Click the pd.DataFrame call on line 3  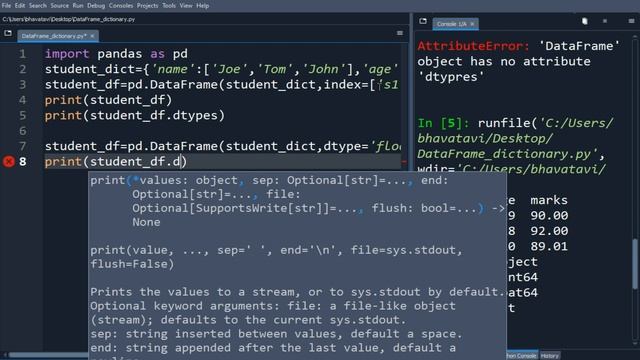[221, 85]
